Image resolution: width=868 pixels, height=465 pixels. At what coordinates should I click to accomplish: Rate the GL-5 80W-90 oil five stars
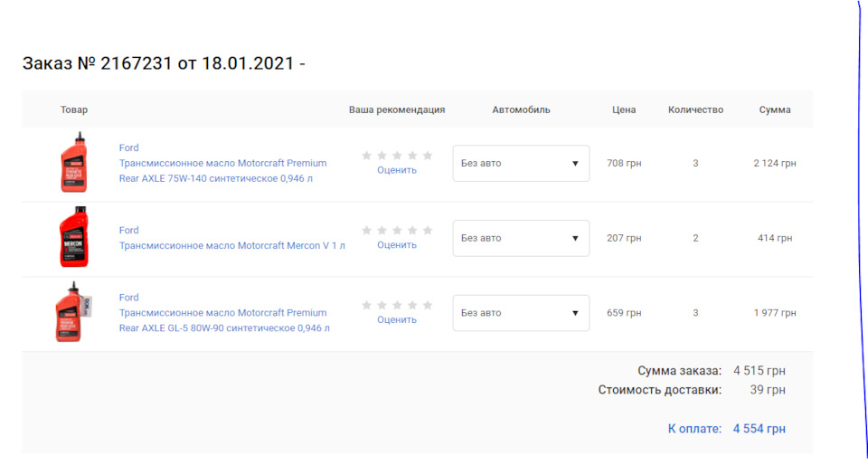tap(428, 305)
